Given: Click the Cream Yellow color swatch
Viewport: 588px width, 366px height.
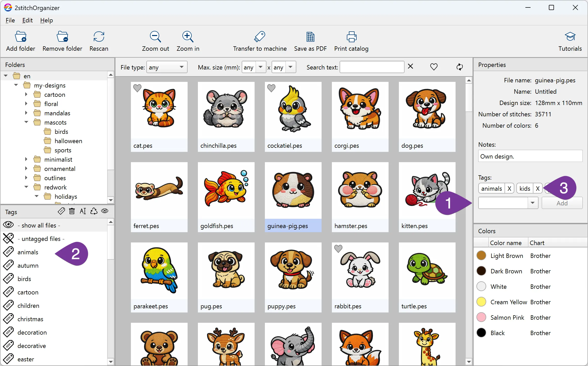Looking at the screenshot, I should pyautogui.click(x=481, y=302).
